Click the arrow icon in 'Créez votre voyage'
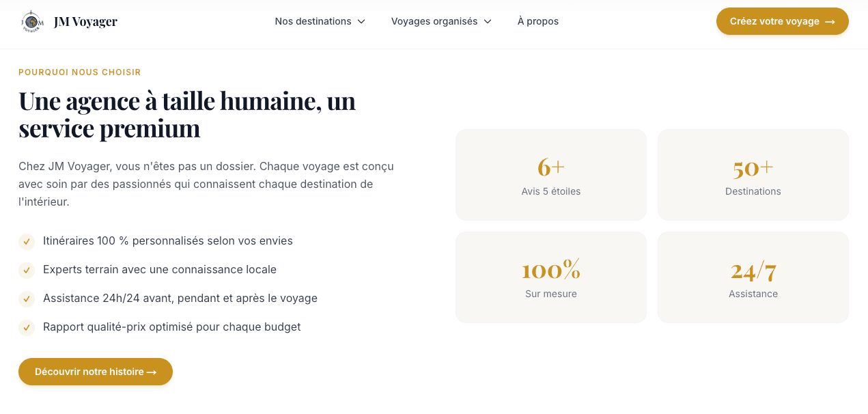868x414 pixels. (829, 21)
